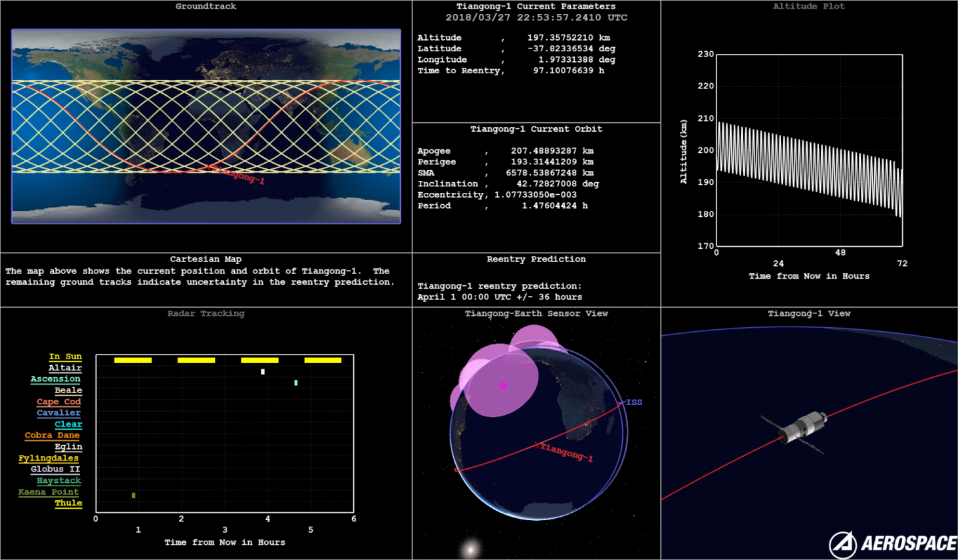
Task: Click the Thule radar station label
Action: coord(69,503)
